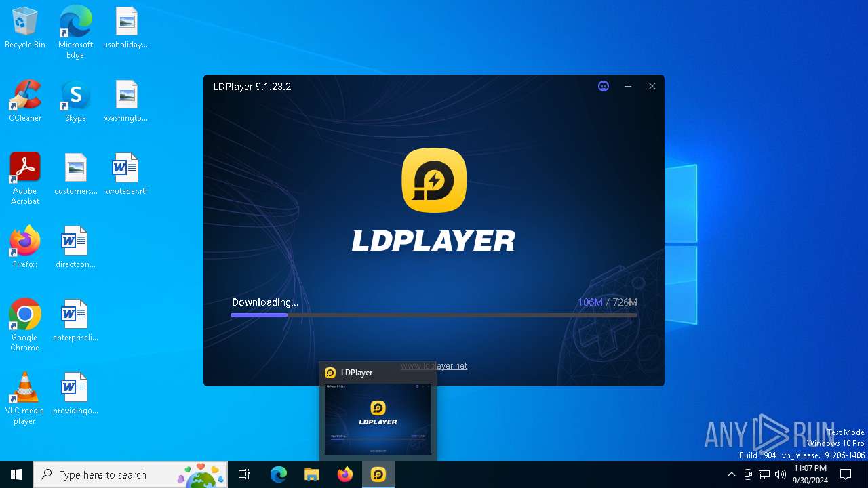Screen dimensions: 868x488
Task: Minimize the LDPlayer installer window
Action: point(628,86)
